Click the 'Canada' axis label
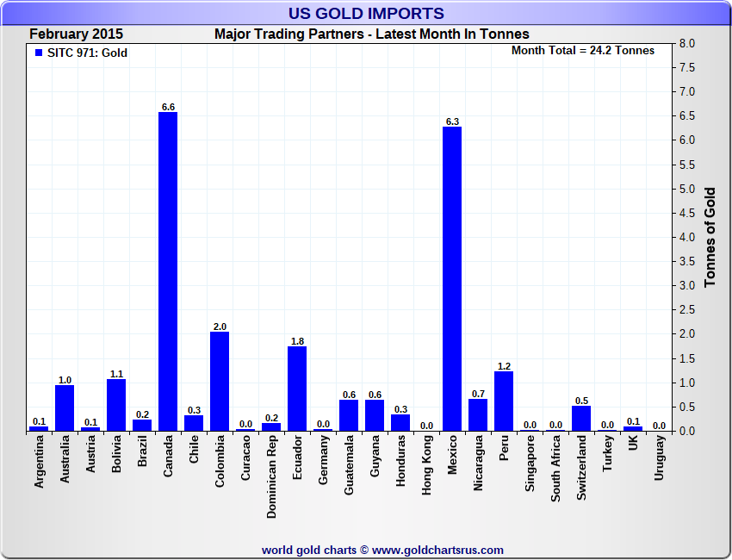This screenshot has height=560, width=732. tap(168, 456)
